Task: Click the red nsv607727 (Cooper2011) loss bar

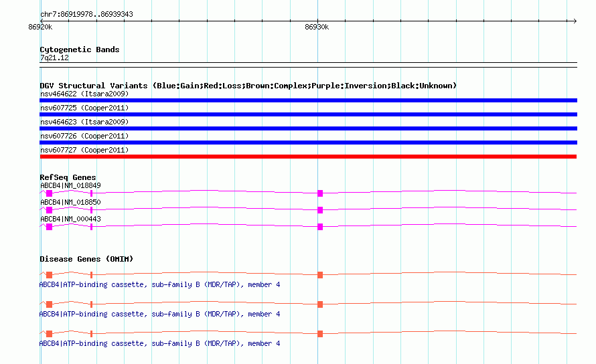Action: tap(308, 157)
